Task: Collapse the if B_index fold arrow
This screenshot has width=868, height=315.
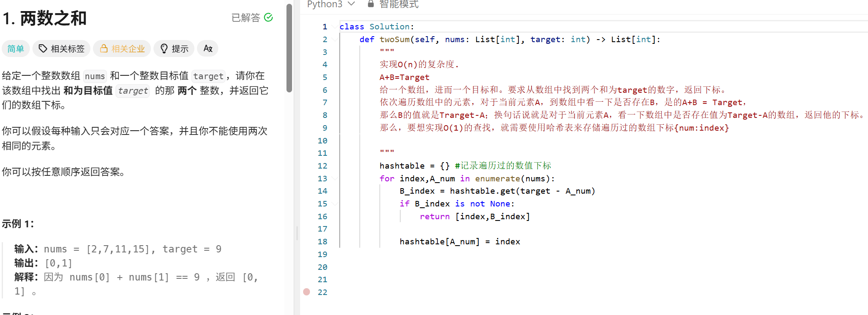Action: (x=335, y=204)
